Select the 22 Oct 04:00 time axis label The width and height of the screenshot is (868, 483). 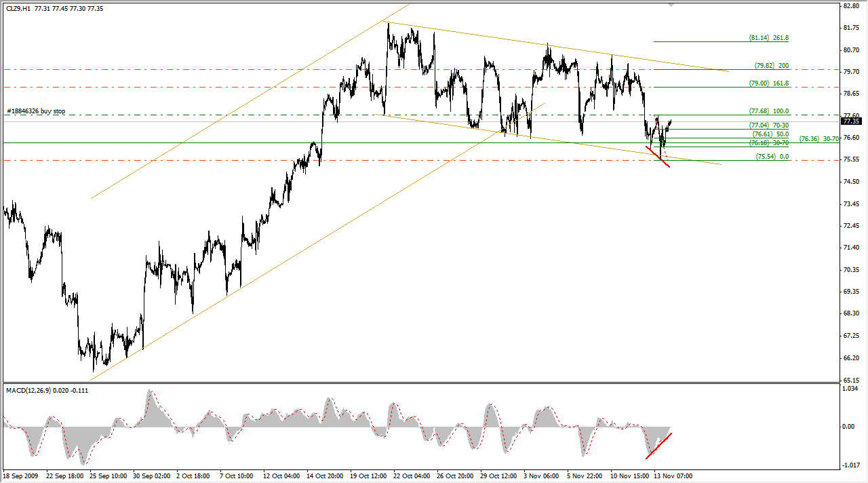point(412,476)
